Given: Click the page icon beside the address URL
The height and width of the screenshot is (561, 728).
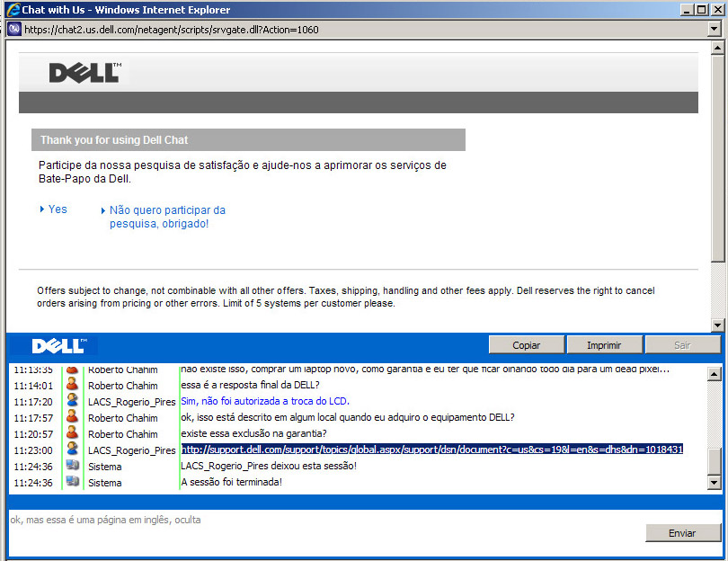Looking at the screenshot, I should (x=14, y=30).
